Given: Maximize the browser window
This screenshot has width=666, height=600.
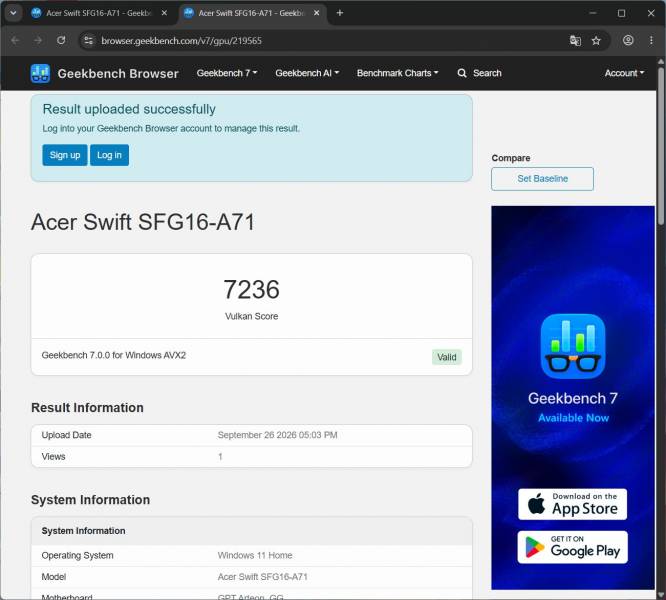Looking at the screenshot, I should (621, 13).
